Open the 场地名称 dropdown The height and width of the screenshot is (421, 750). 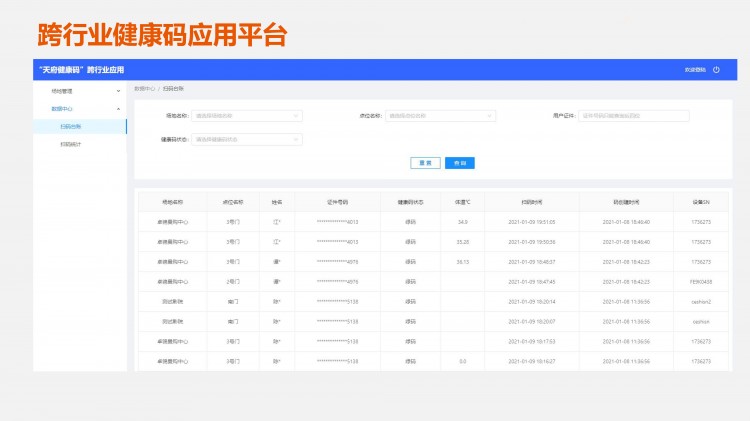tap(247, 116)
